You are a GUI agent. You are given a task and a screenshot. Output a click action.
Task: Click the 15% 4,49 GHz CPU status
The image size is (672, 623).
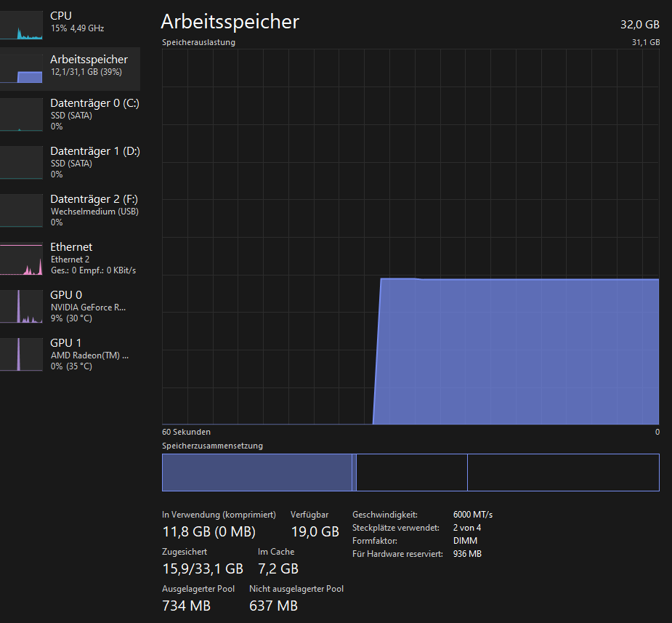point(77,28)
